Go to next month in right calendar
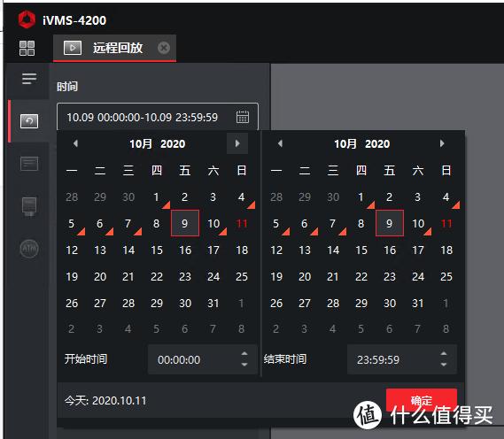Viewport: 504px width, 439px height. point(442,143)
